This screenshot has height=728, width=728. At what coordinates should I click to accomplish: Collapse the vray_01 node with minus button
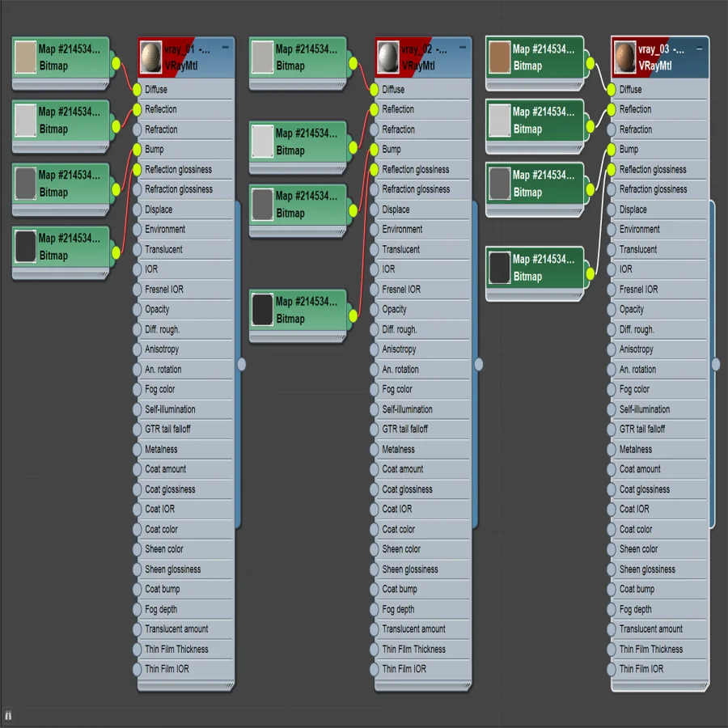pyautogui.click(x=225, y=48)
